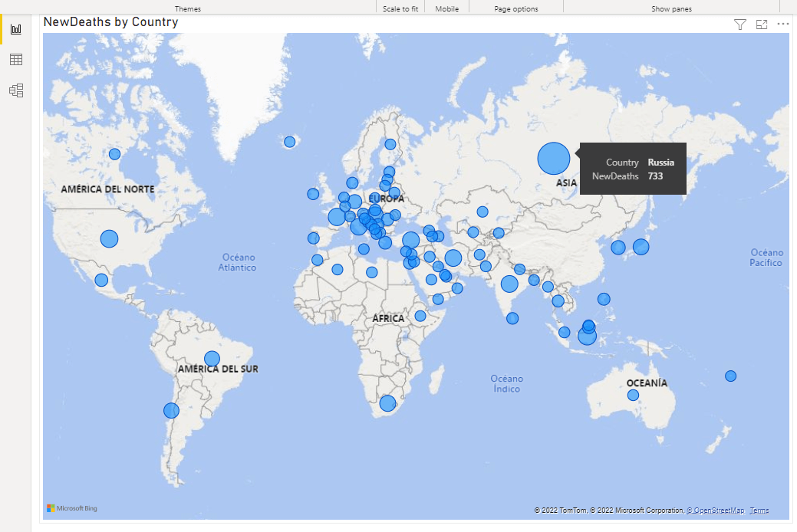Viewport: 797px width, 532px height.
Task: Select the Kazakhstan bubble
Action: coord(482,212)
